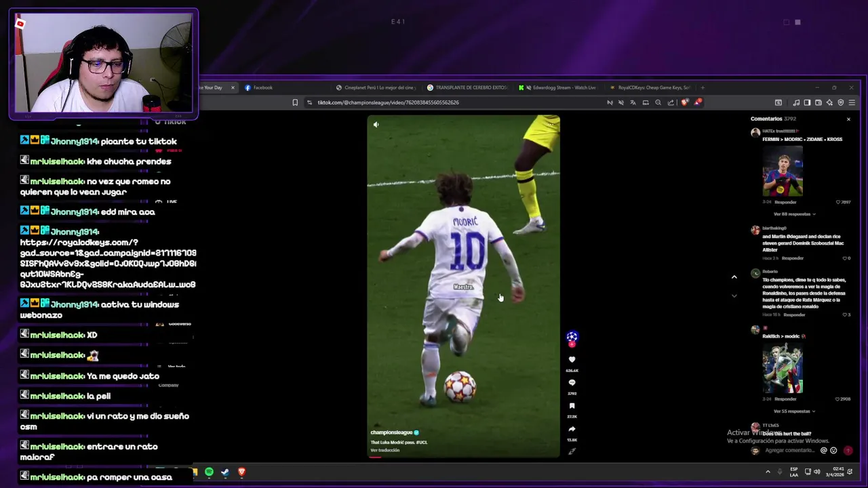
Task: Like the Martin Ødegaard comment
Action: (x=846, y=258)
